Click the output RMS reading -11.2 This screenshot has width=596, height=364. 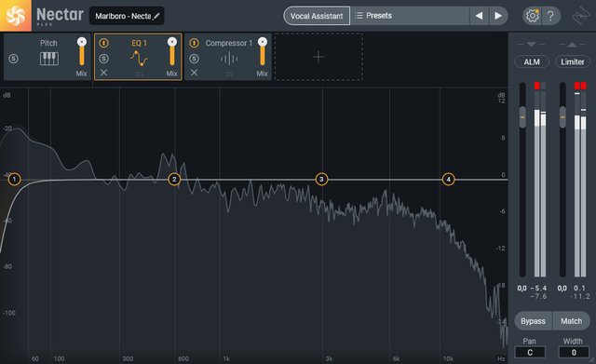click(x=580, y=296)
